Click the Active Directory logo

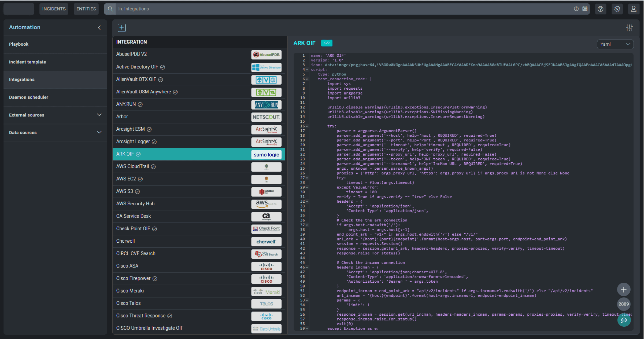(267, 67)
